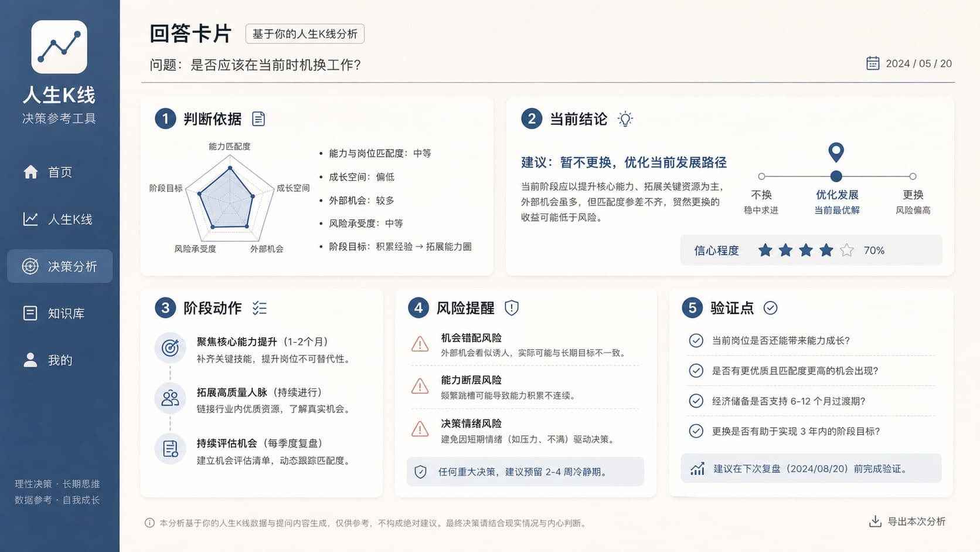Click the target icon beside 决策分析
980x552 pixels.
click(x=30, y=266)
